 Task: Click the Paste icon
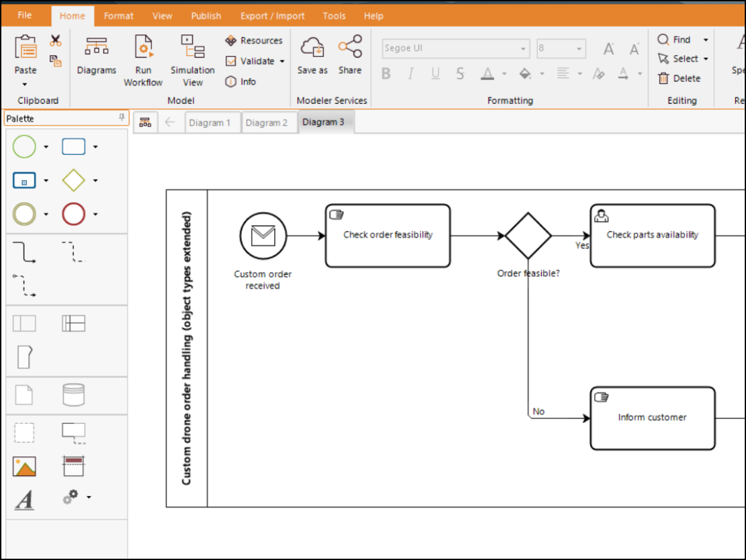pos(25,47)
